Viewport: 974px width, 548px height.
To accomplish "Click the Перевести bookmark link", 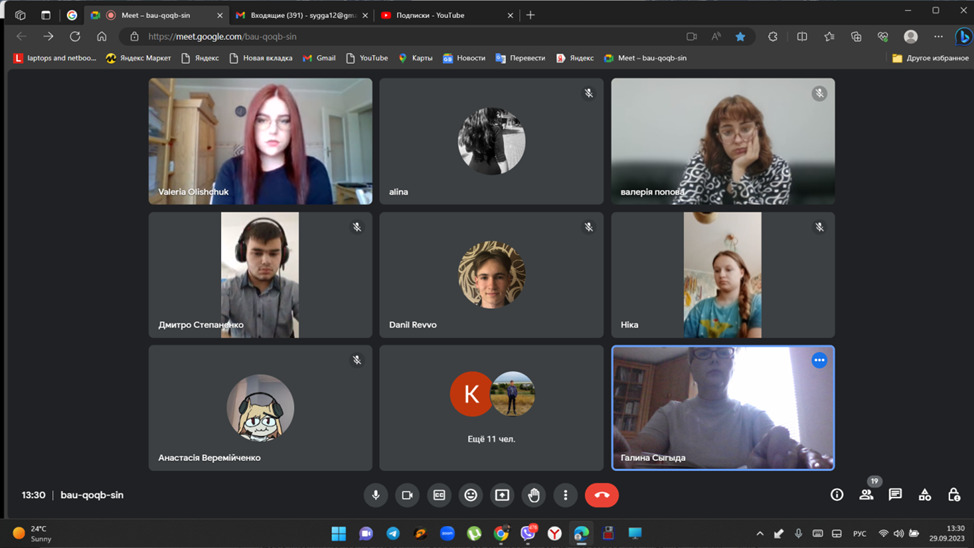I will (x=520, y=58).
